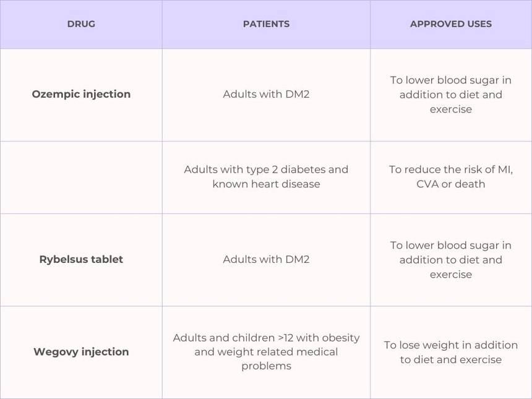
Task: Select the Wegovy injection cell
Action: [81, 351]
